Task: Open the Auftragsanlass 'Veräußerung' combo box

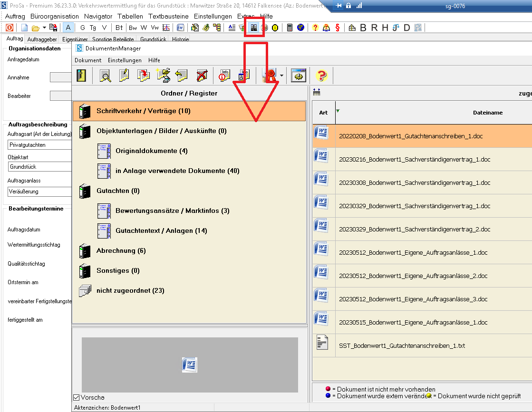Action: click(x=39, y=192)
